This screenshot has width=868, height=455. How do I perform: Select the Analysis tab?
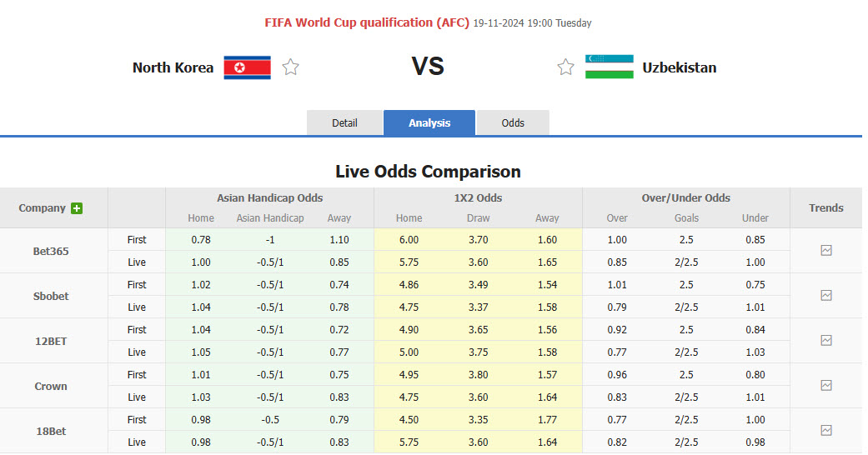[x=429, y=122]
